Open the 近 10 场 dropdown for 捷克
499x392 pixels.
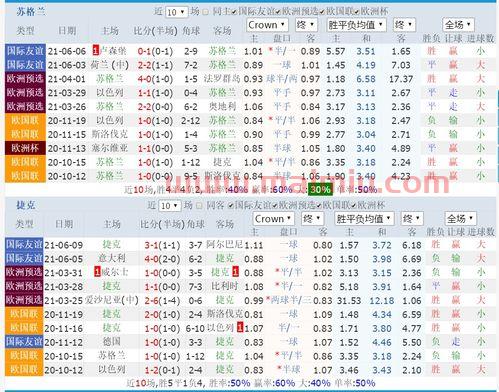pyautogui.click(x=170, y=206)
